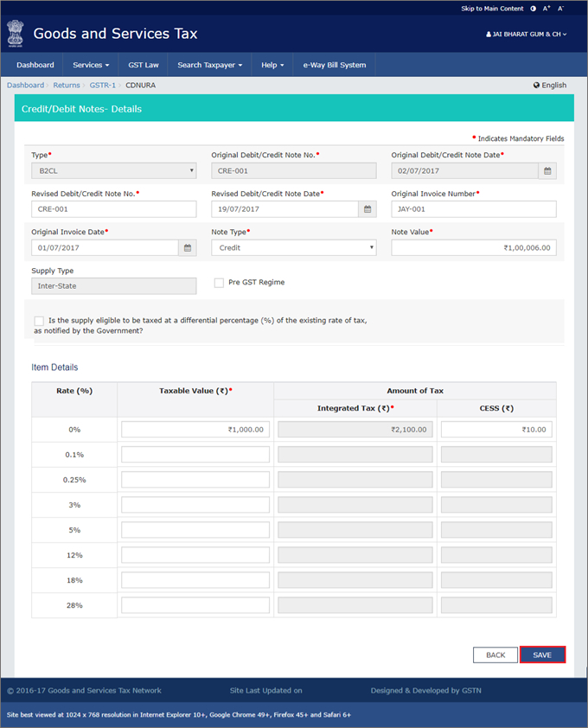
Task: Click the 12% rate cell
Action: pyautogui.click(x=74, y=555)
